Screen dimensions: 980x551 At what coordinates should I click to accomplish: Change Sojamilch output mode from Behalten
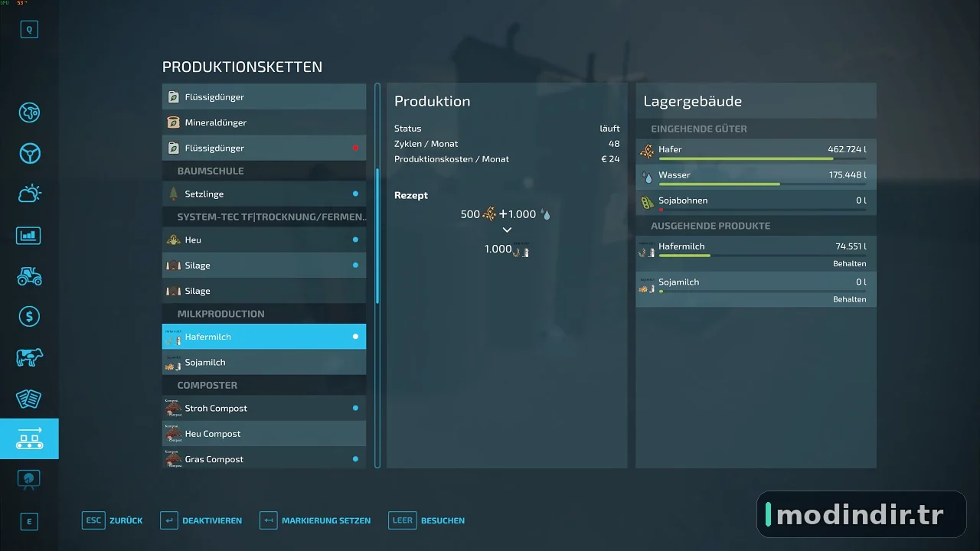pos(849,299)
